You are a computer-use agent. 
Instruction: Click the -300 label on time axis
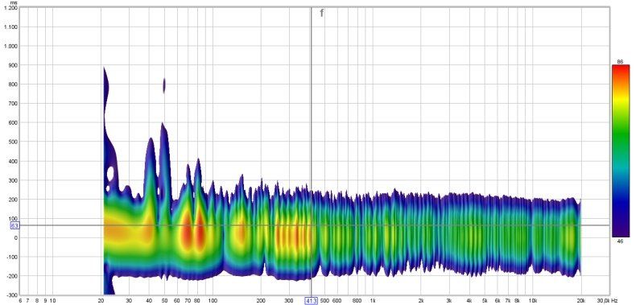tap(12, 295)
